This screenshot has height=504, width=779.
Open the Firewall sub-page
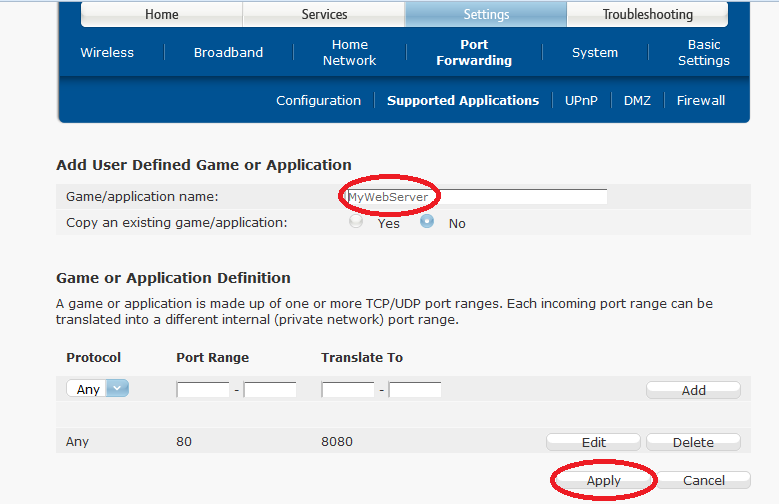coord(700,100)
